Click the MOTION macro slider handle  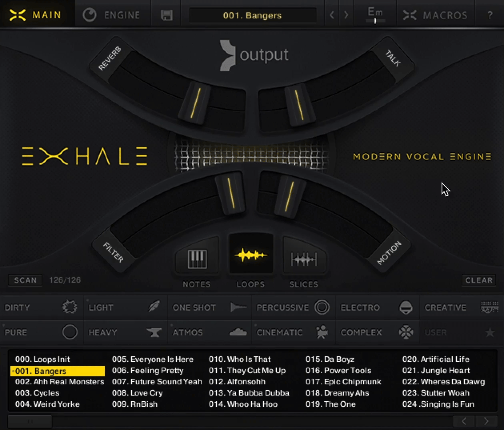[290, 196]
